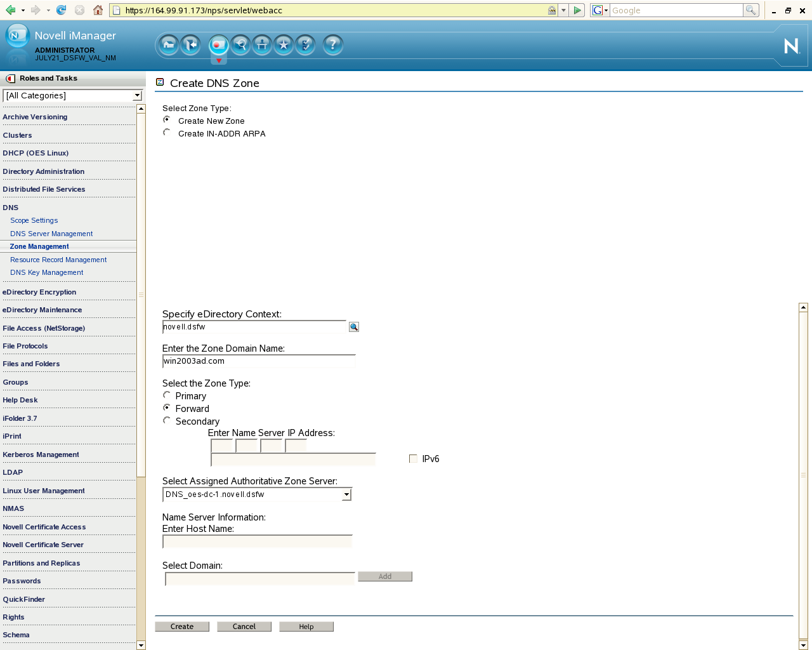Click the Cancel button
The height and width of the screenshot is (650, 812).
coord(244,627)
